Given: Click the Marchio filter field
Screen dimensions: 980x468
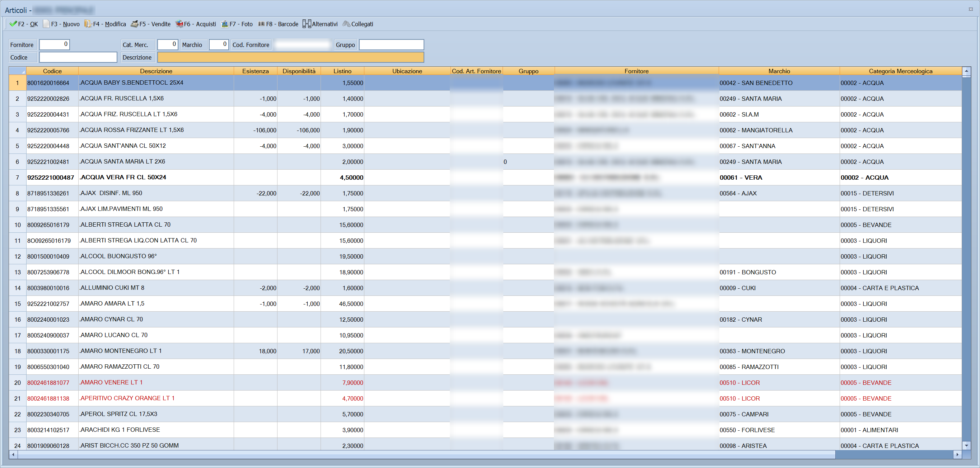Looking at the screenshot, I should [219, 44].
